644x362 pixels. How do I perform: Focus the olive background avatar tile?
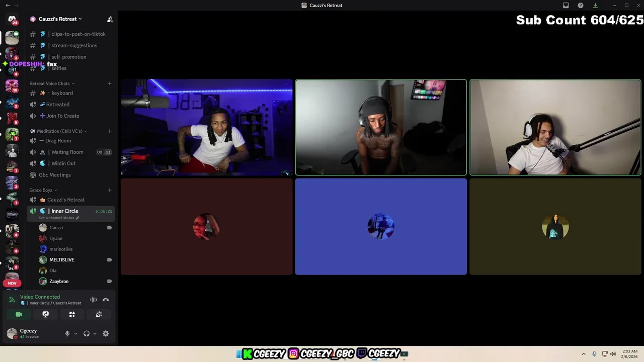point(555,227)
